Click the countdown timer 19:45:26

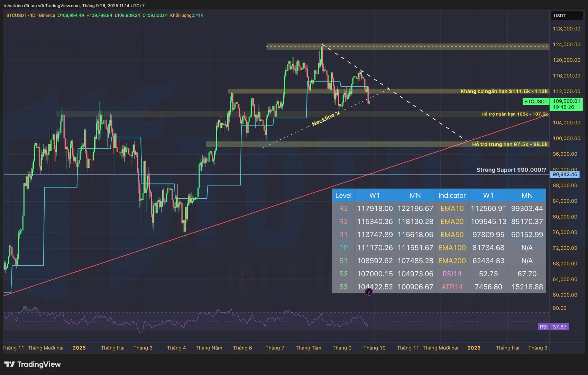coord(563,107)
